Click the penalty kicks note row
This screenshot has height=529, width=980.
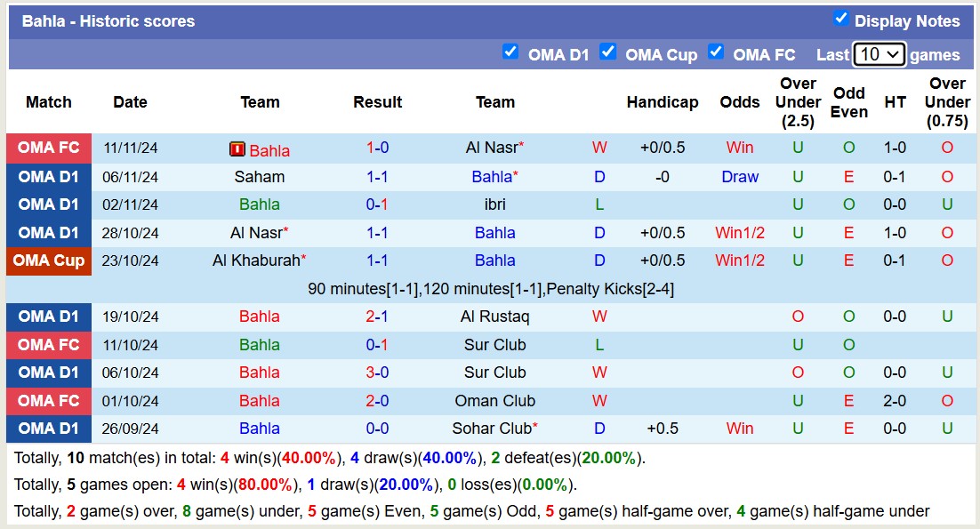pyautogui.click(x=492, y=289)
